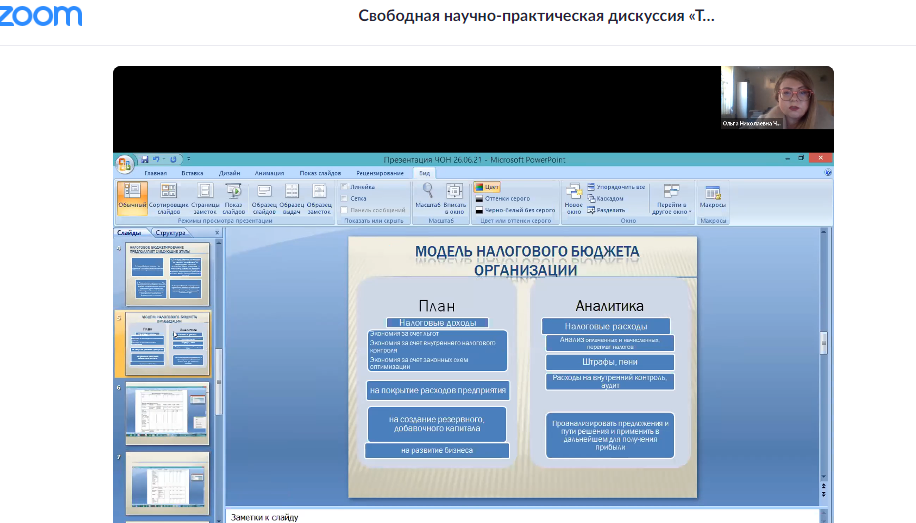Open the Вставка ribbon tab

[192, 173]
